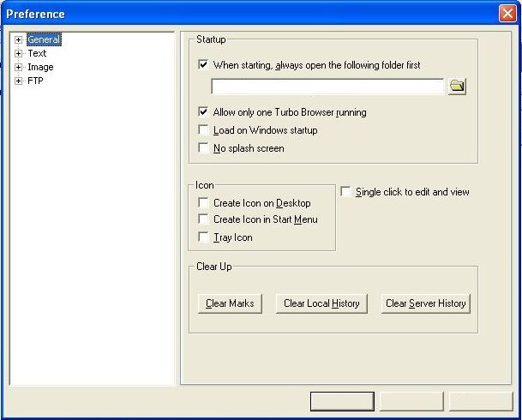The image size is (522, 420).
Task: Enable 'Load on Windows startup'
Action: (203, 129)
